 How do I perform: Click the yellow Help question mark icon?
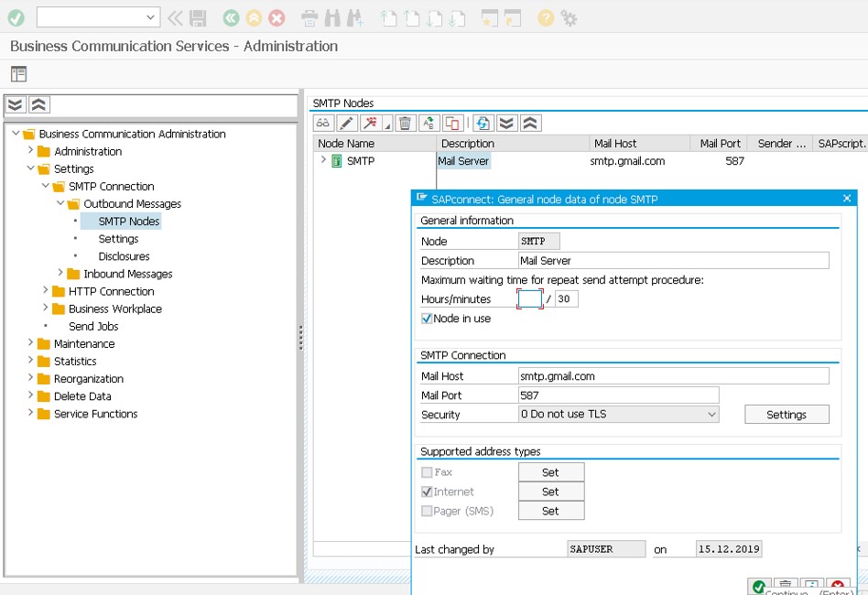point(546,18)
